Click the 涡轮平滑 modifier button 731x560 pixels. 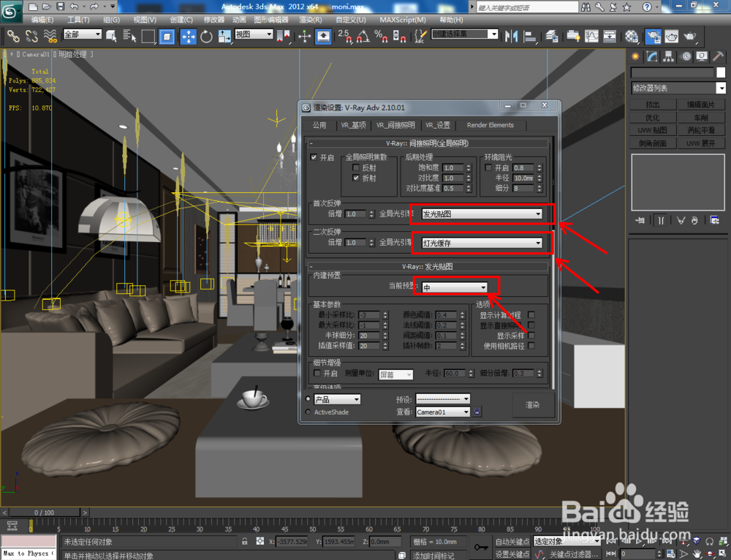[701, 131]
